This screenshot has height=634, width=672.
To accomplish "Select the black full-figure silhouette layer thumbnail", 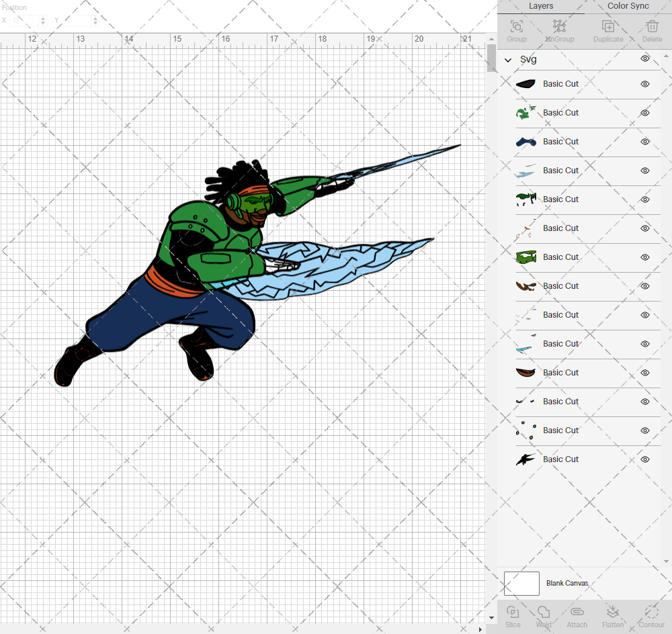I will click(526, 459).
